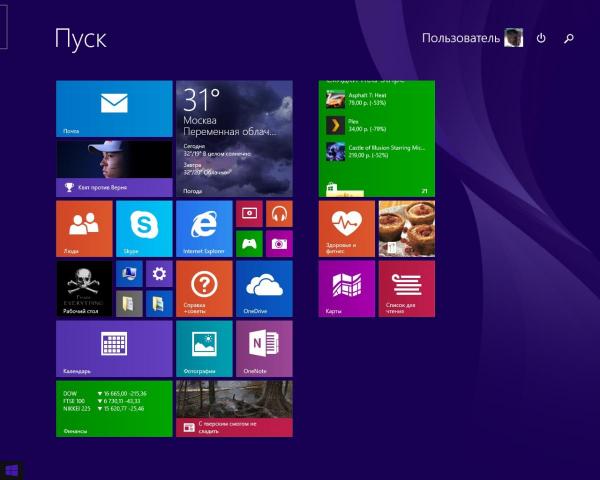The width and height of the screenshot is (600, 480).
Task: Open the Help and Tips question mark tile
Action: 203,288
